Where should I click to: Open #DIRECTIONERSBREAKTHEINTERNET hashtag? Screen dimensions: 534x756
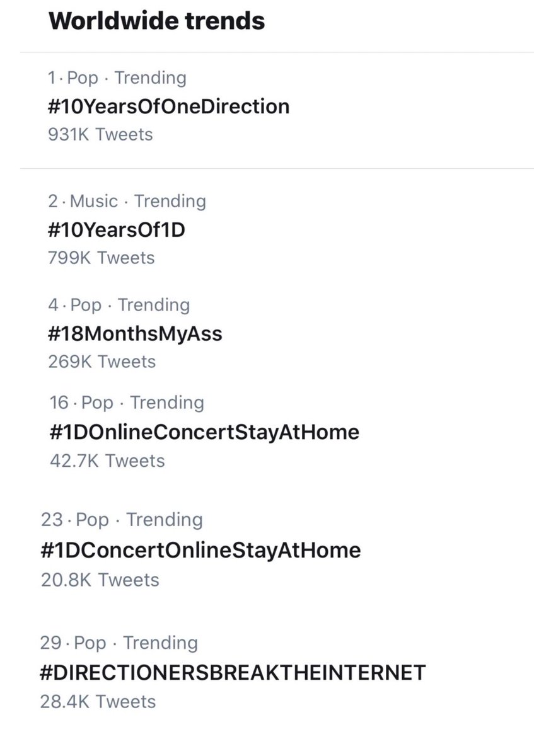pos(233,672)
